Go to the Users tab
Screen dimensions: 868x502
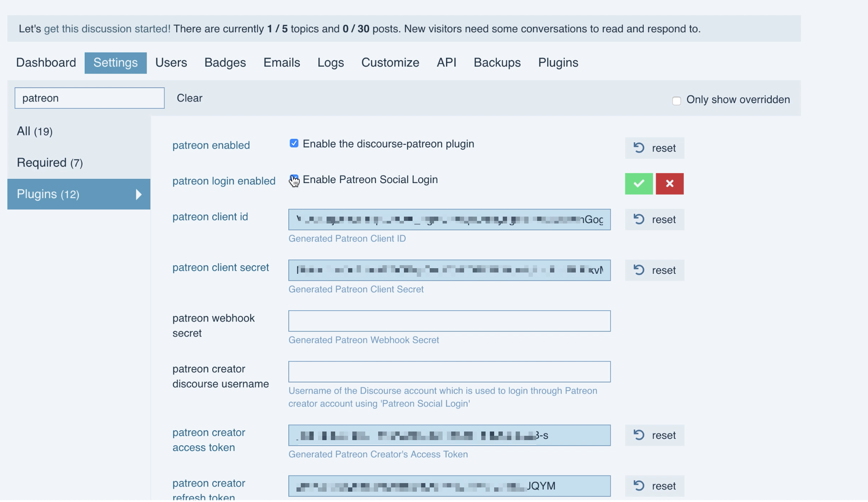171,63
